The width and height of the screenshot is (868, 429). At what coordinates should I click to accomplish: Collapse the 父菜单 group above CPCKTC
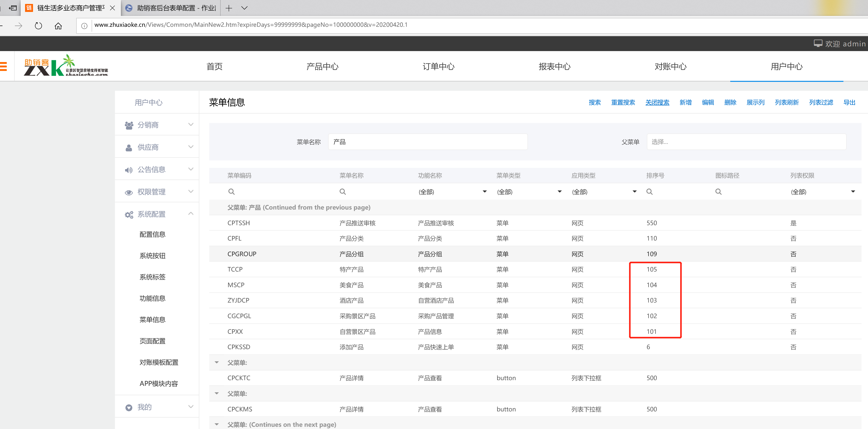217,362
